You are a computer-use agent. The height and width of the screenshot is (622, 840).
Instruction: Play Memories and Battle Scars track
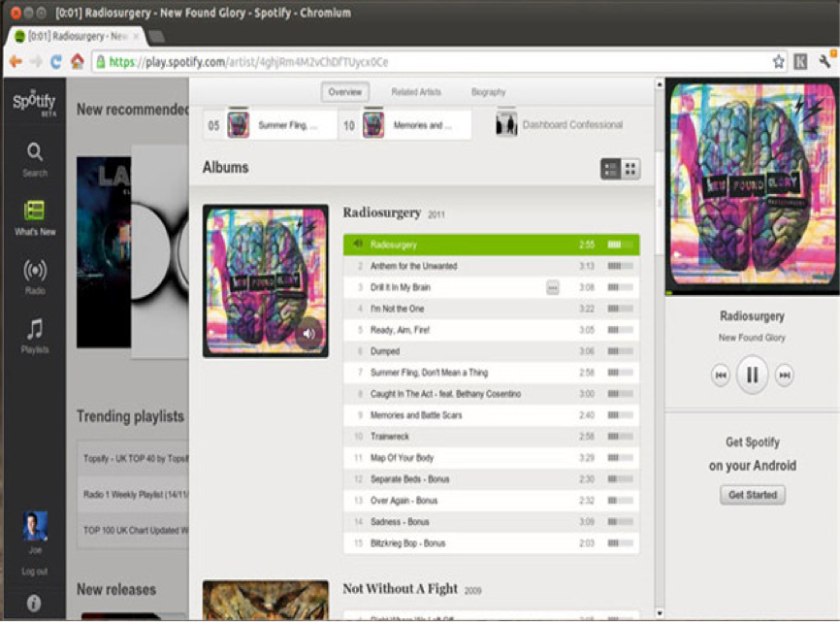pyautogui.click(x=491, y=415)
